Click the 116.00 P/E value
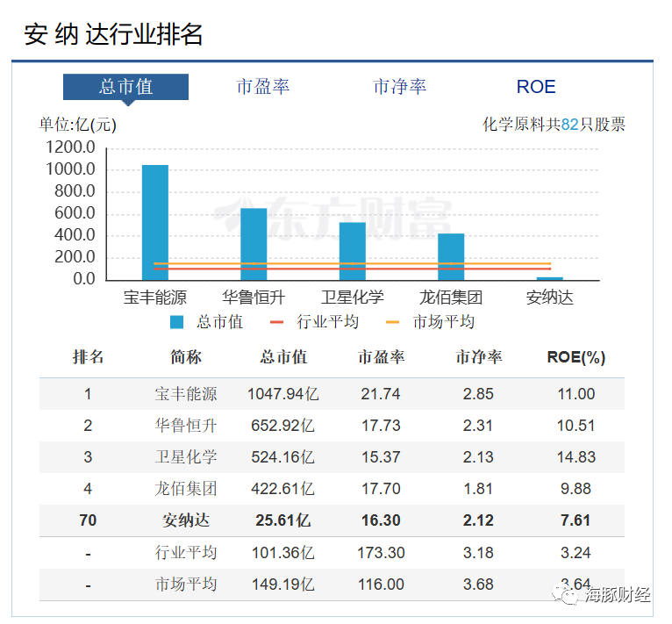 (x=381, y=585)
